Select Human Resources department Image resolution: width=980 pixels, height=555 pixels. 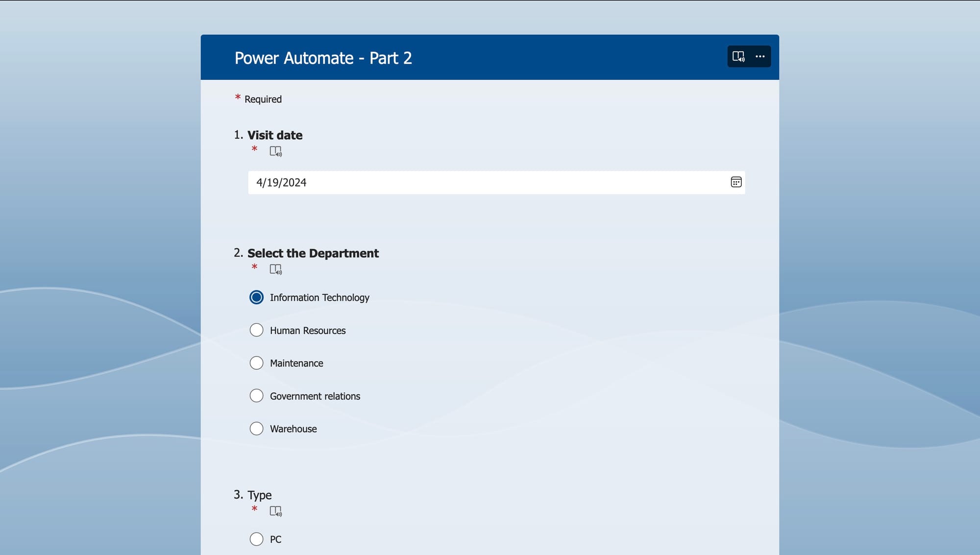tap(256, 330)
